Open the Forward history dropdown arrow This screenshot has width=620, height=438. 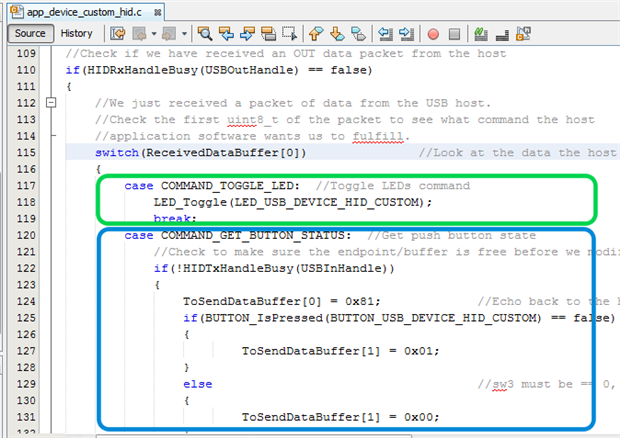184,34
